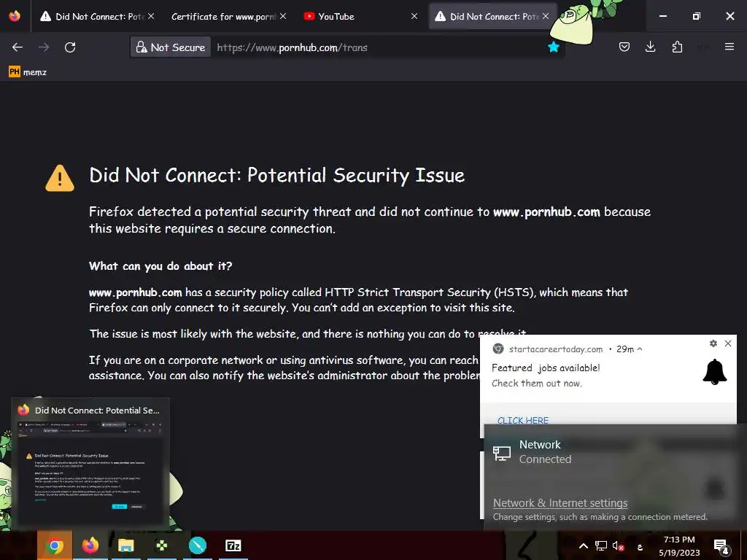The image size is (747, 560).
Task: Close the YouTube tab
Action: point(414,16)
